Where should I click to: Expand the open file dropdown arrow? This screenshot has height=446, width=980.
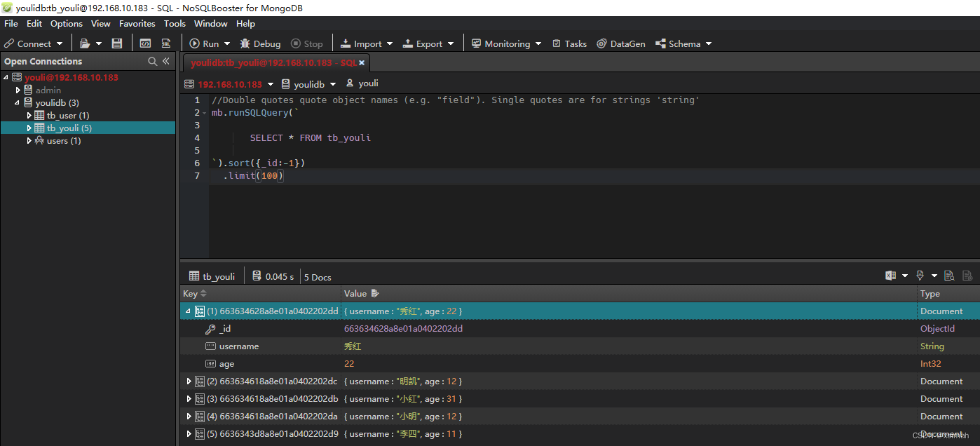pos(99,43)
